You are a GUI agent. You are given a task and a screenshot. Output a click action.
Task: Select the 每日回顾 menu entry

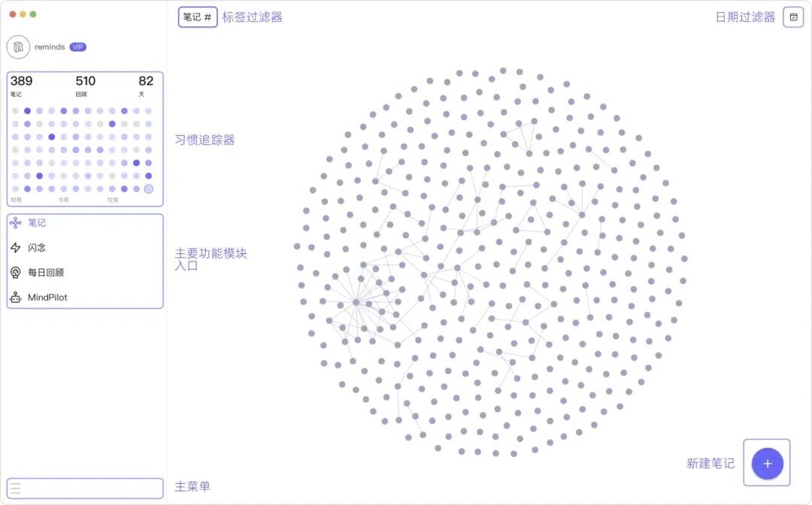(x=47, y=272)
